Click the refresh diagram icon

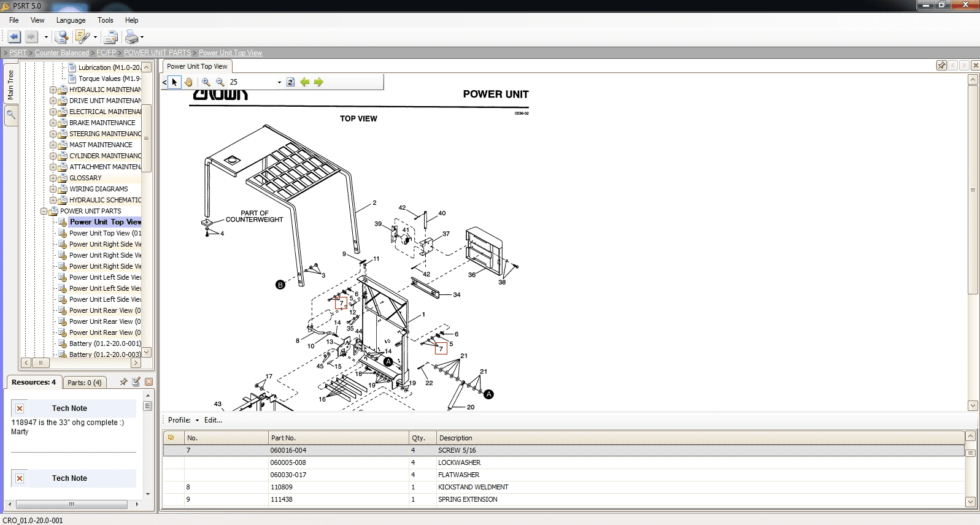coord(291,82)
